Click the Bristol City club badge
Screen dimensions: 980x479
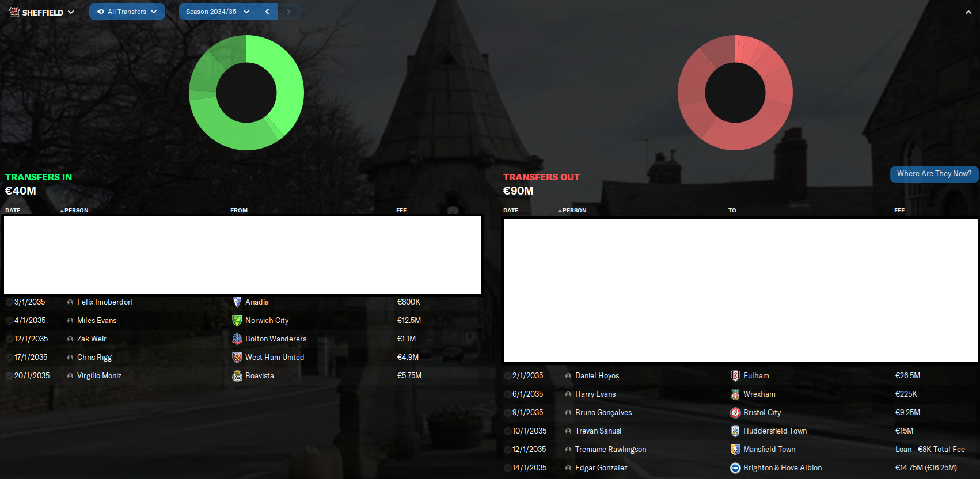(x=735, y=413)
